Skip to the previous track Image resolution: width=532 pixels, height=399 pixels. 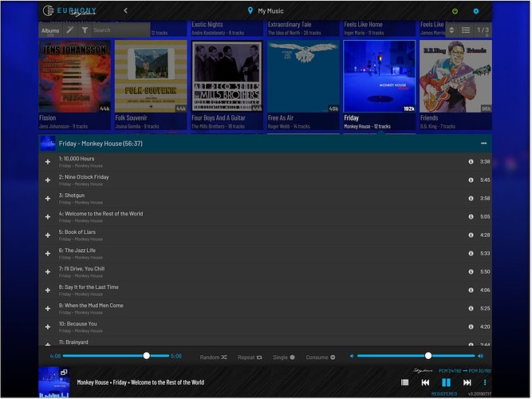[x=425, y=383]
